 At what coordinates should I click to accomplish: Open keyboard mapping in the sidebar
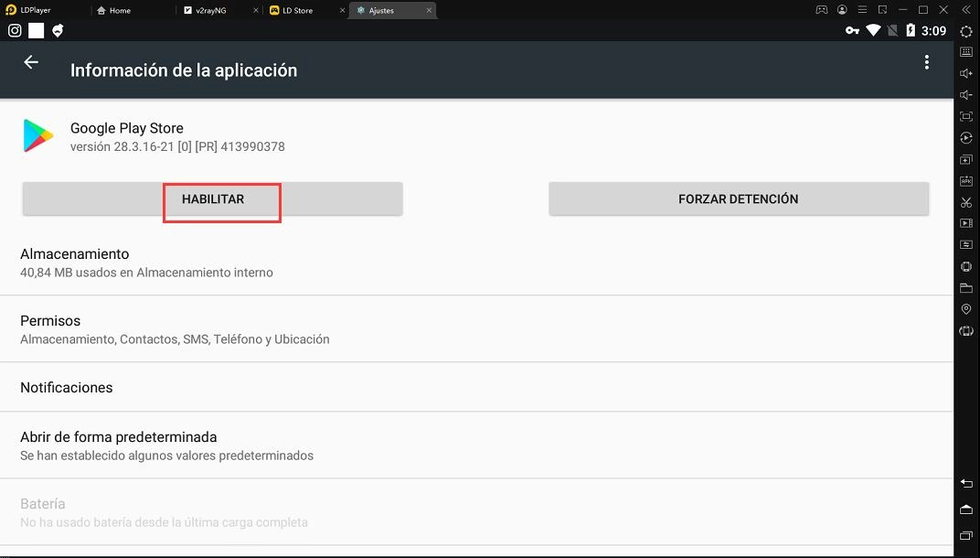965,52
